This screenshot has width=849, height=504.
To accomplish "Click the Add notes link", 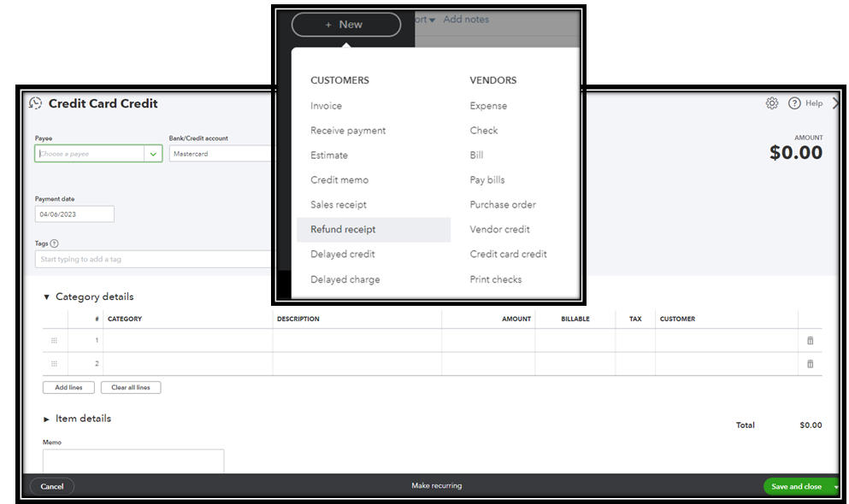I will pyautogui.click(x=466, y=20).
